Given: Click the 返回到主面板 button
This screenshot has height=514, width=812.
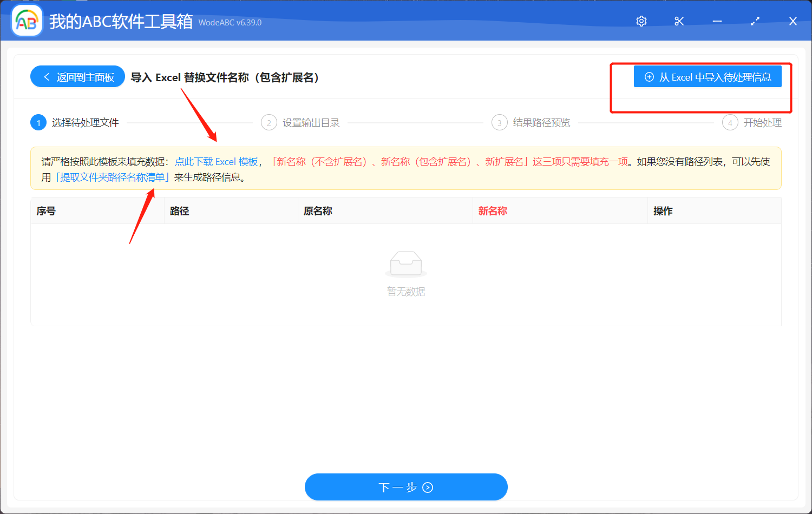Looking at the screenshot, I should pos(77,76).
